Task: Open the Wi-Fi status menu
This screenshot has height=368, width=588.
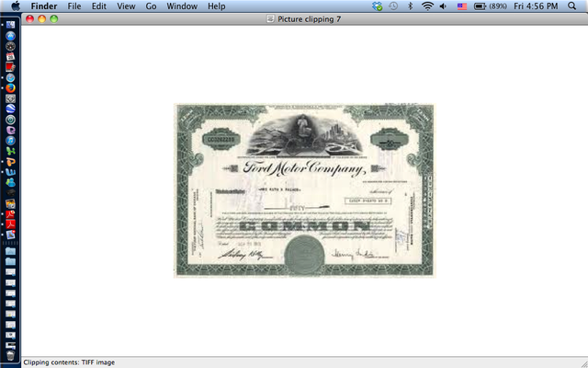Action: coord(427,6)
